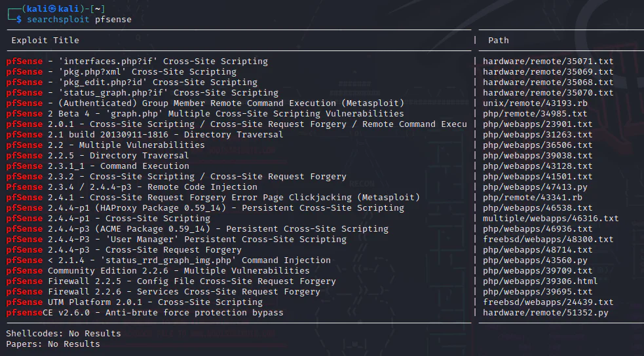Click path php/webapps/39038.txt

[x=538, y=156]
